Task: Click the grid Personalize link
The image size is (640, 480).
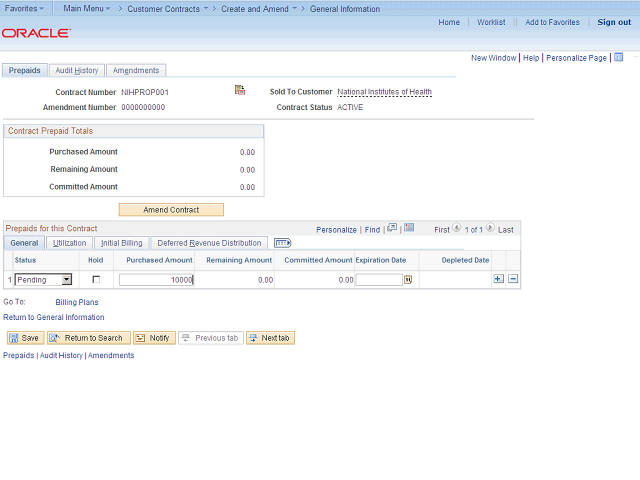Action: pos(336,230)
